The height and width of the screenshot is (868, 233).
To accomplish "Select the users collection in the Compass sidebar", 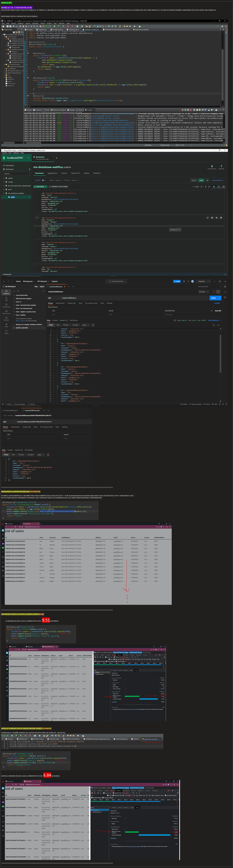I will click(13, 197).
